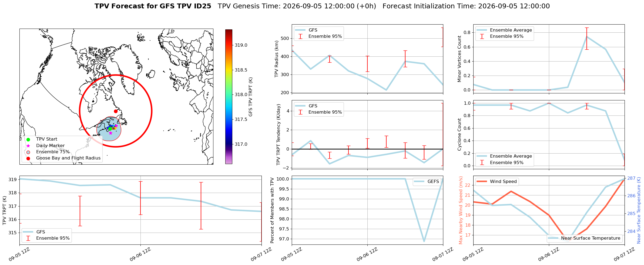Click the magenta Daily Marker legend star

[28, 146]
